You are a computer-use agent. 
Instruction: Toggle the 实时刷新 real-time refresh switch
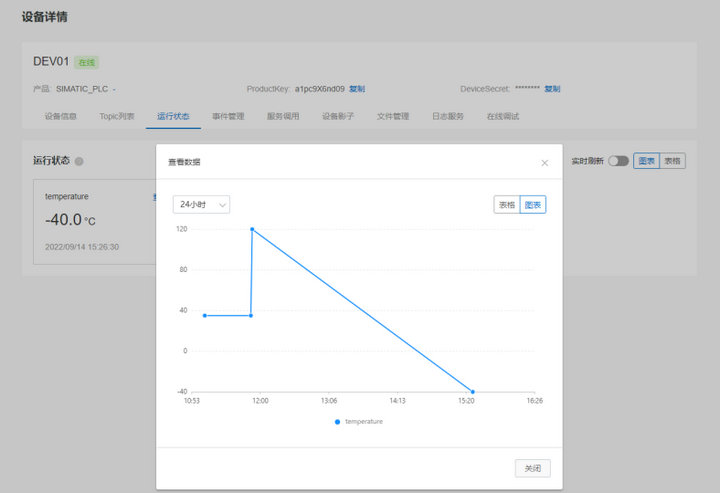(618, 161)
